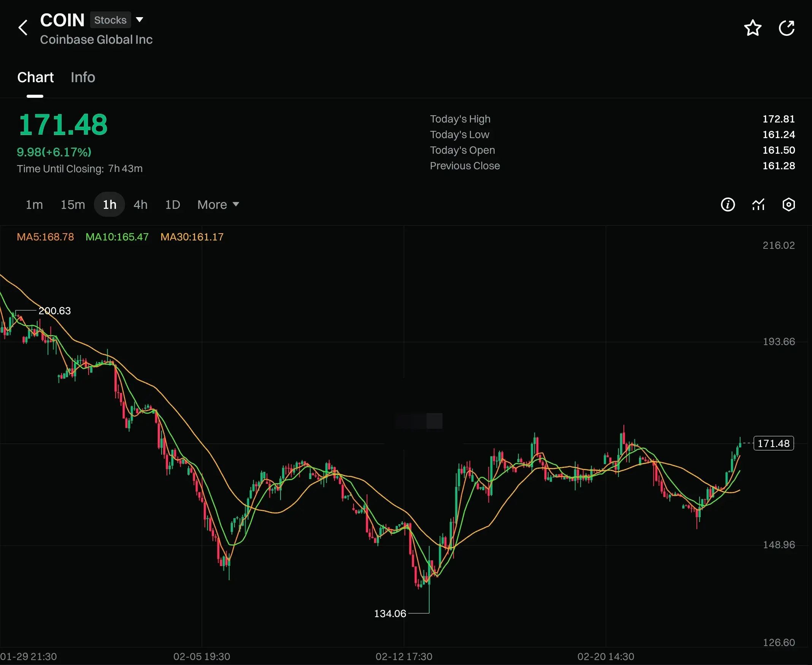Open the chart indicators icon
The height and width of the screenshot is (665, 812).
point(758,205)
